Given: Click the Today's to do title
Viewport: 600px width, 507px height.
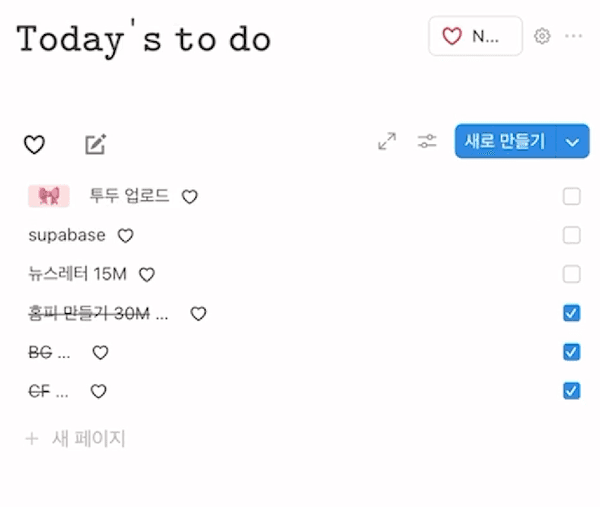Looking at the screenshot, I should (x=144, y=38).
